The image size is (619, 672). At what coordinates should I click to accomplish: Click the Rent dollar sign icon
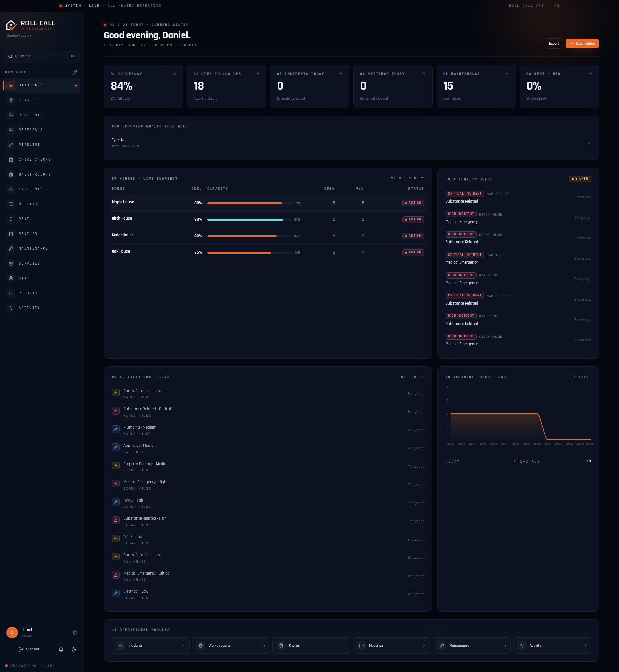[x=11, y=219]
